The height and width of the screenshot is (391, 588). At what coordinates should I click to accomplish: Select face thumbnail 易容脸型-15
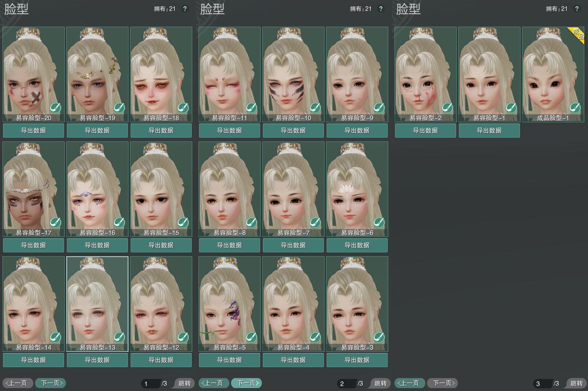161,189
